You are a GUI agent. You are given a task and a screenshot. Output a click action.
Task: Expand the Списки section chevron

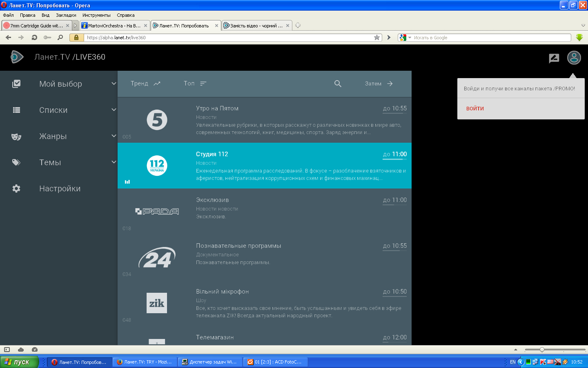pos(114,110)
